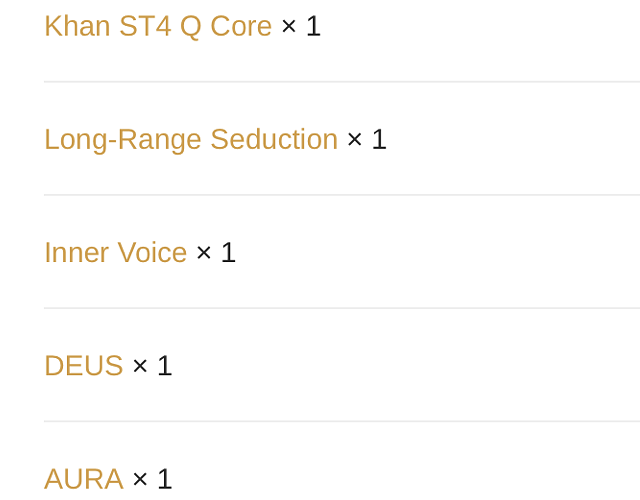Select the AURA link

[x=84, y=479]
